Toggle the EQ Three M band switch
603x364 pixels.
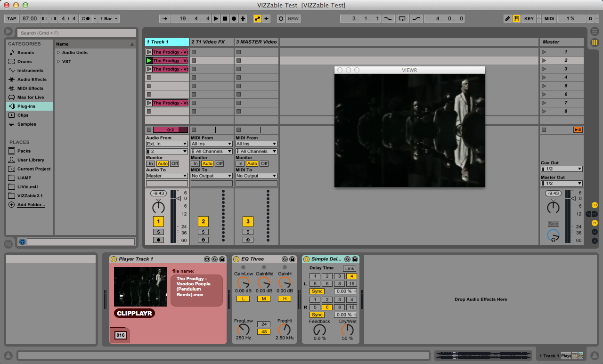264,299
